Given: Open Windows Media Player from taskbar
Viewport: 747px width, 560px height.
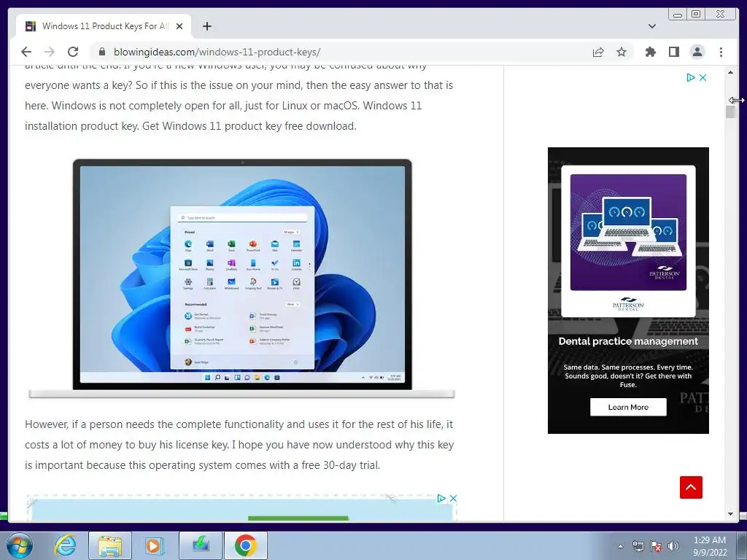Looking at the screenshot, I should [x=155, y=545].
